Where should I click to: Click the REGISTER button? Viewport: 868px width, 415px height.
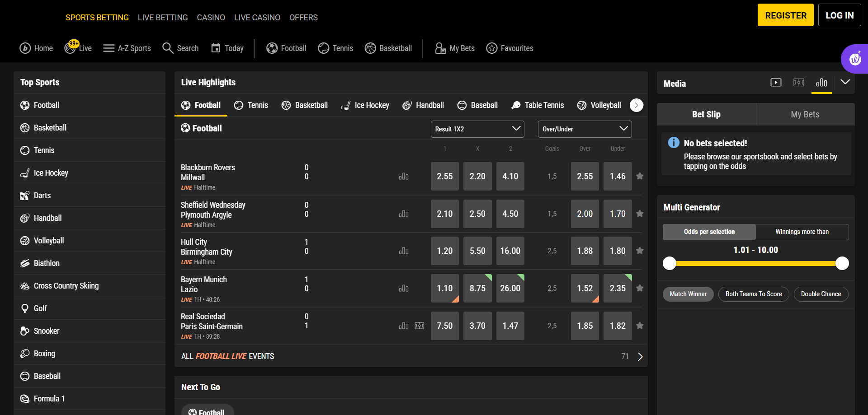(786, 15)
